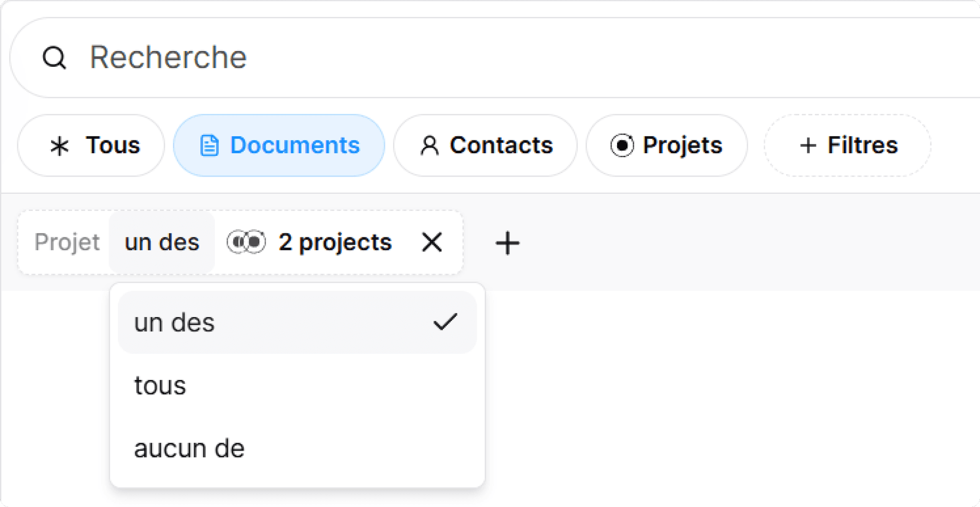Click the document page icon
Screen dimensions: 980x507
tap(209, 146)
